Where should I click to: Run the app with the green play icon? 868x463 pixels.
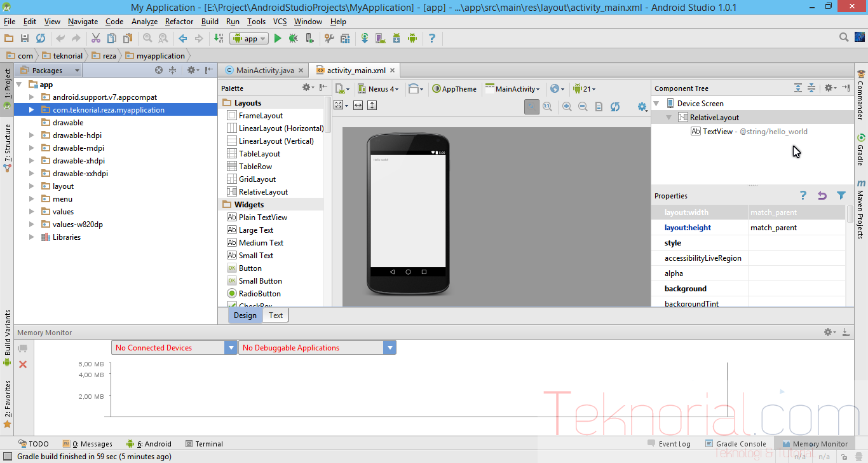coord(278,39)
